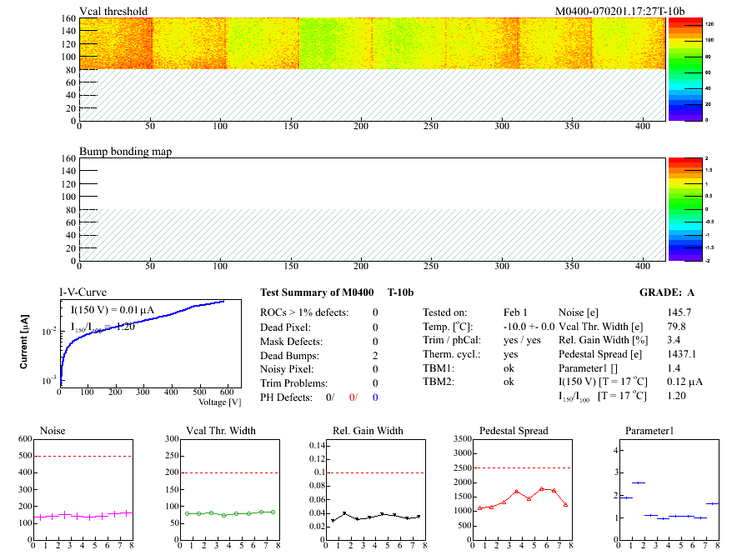Viewport: 747px width, 560px height.
Task: Select the 'I-V-Curve' plot title
Action: click(83, 292)
